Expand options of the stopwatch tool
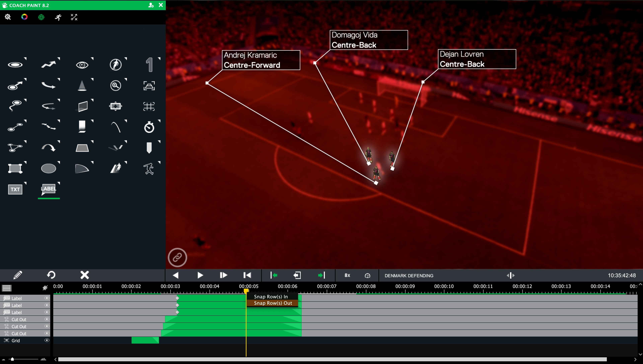 (x=159, y=121)
